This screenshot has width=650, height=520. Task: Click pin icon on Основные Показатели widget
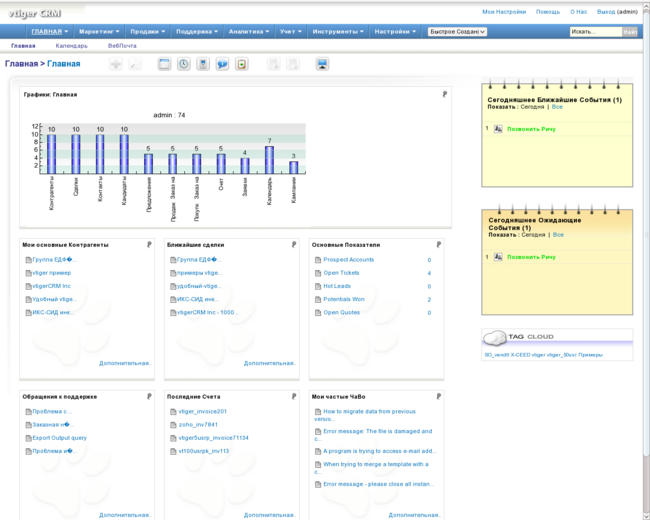pos(439,245)
